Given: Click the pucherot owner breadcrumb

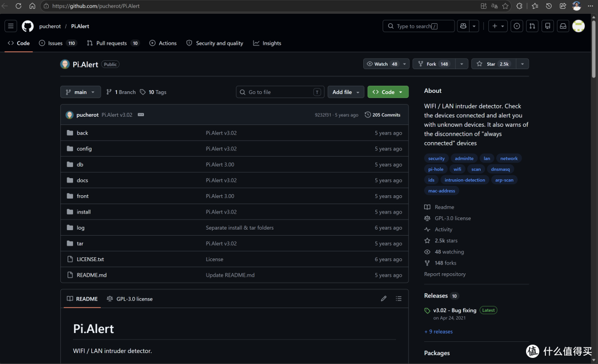Looking at the screenshot, I should (x=50, y=27).
